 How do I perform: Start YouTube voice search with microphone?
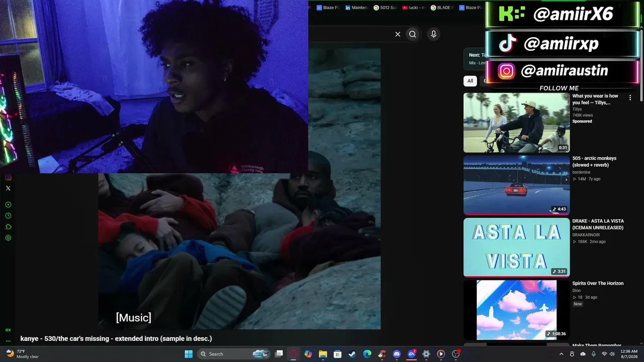434,34
